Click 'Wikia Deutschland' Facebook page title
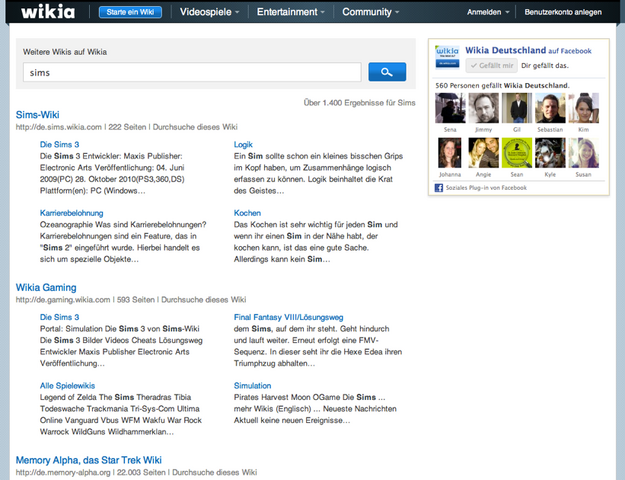The width and height of the screenshot is (625, 480). tap(505, 51)
